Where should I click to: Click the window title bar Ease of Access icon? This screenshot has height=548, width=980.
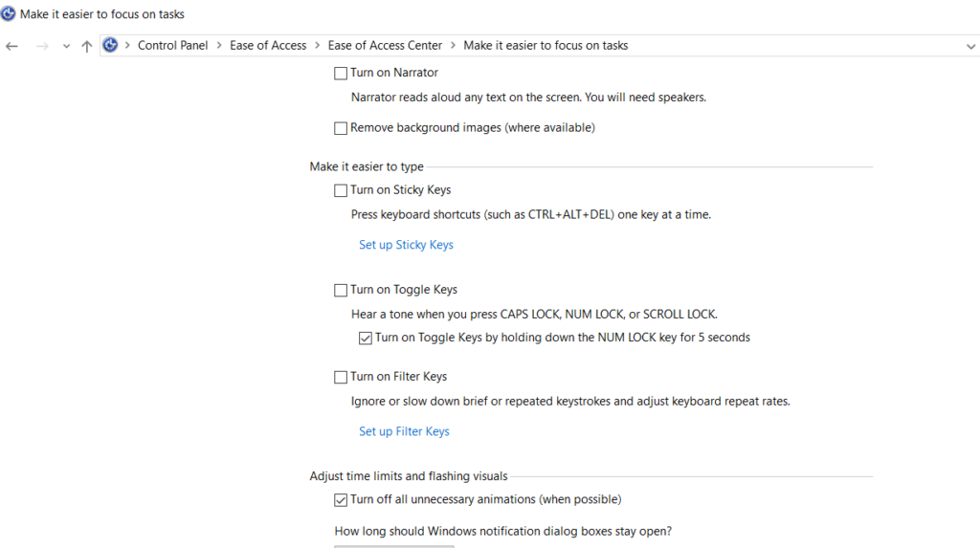coord(8,13)
